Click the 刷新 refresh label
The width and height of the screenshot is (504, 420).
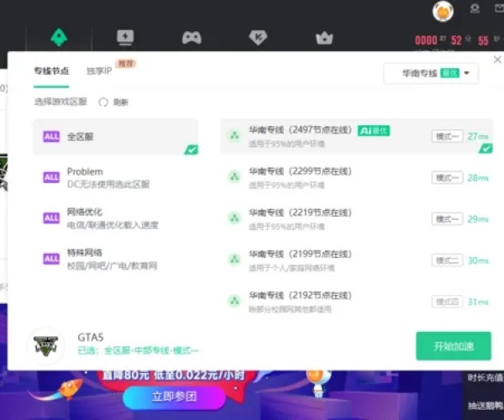point(120,102)
